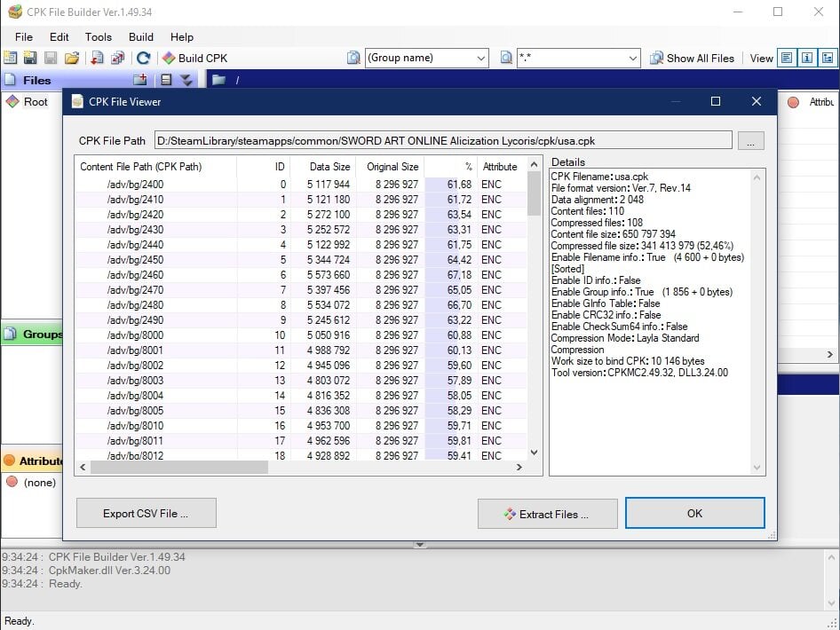Click the new project icon in toolbar
The height and width of the screenshot is (630, 840).
coord(10,58)
